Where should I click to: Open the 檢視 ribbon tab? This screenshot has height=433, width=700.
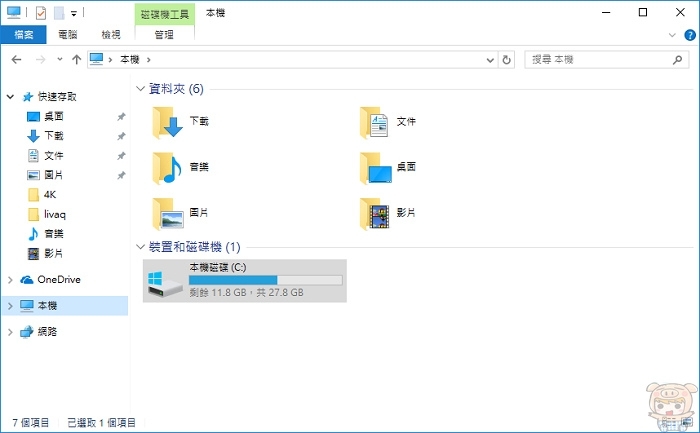[111, 34]
